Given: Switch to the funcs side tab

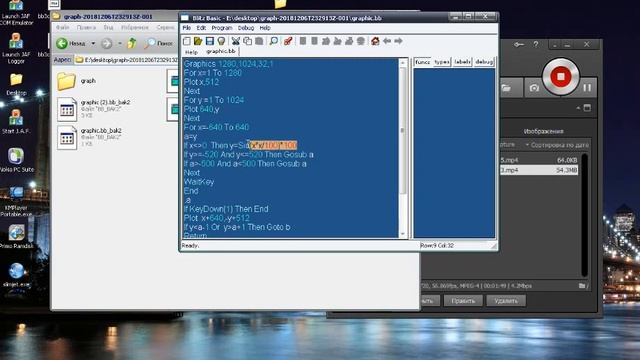Looking at the screenshot, I should [x=422, y=62].
